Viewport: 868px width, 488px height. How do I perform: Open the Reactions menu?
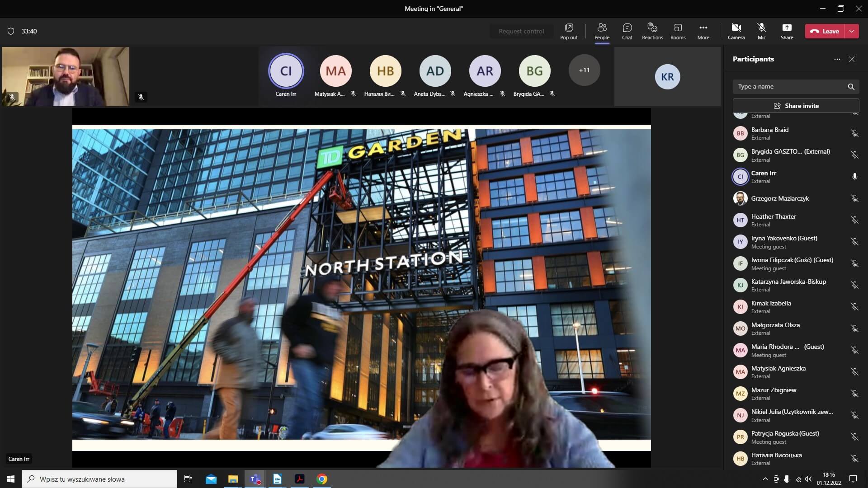(x=652, y=31)
